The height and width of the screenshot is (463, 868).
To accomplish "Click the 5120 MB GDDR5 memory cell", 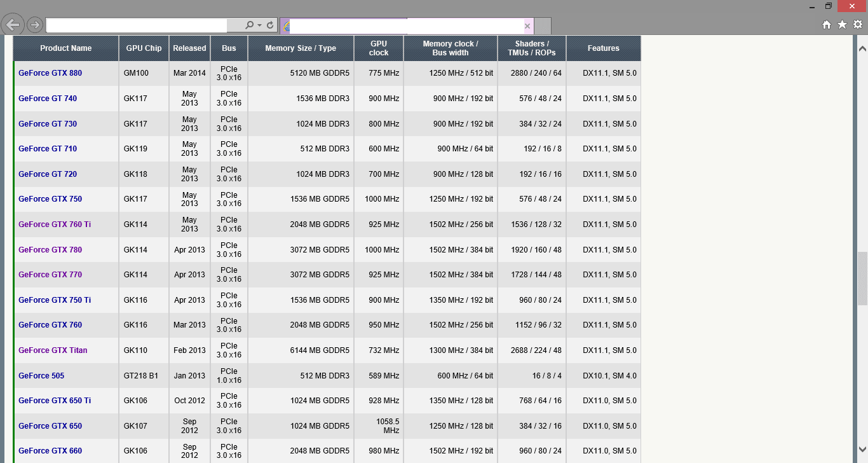I will click(x=301, y=73).
